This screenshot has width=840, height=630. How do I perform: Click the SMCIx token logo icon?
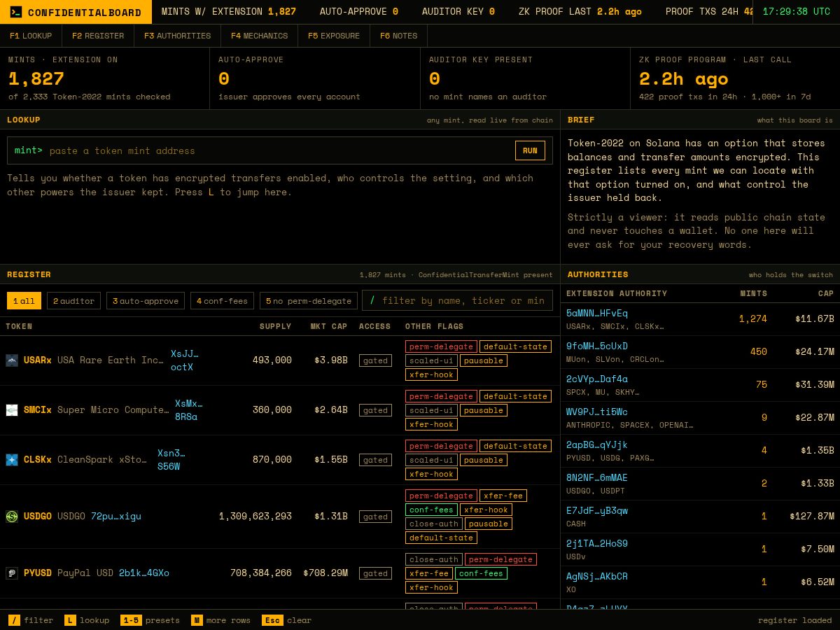pyautogui.click(x=12, y=410)
